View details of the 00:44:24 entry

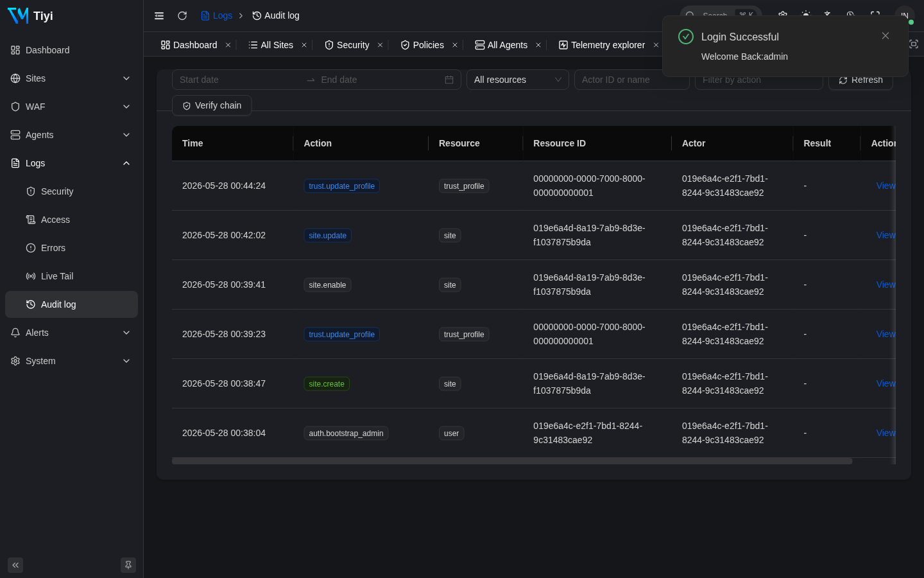click(886, 186)
